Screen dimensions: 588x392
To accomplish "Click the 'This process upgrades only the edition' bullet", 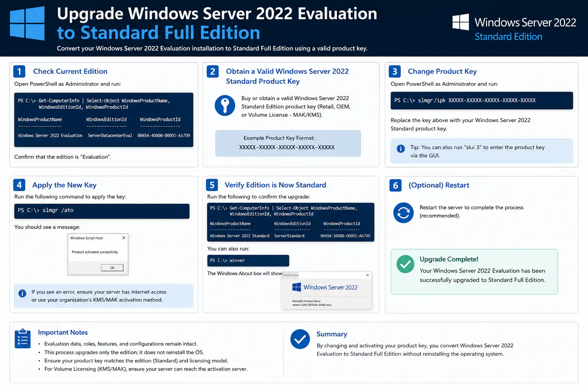I will pos(124,353).
